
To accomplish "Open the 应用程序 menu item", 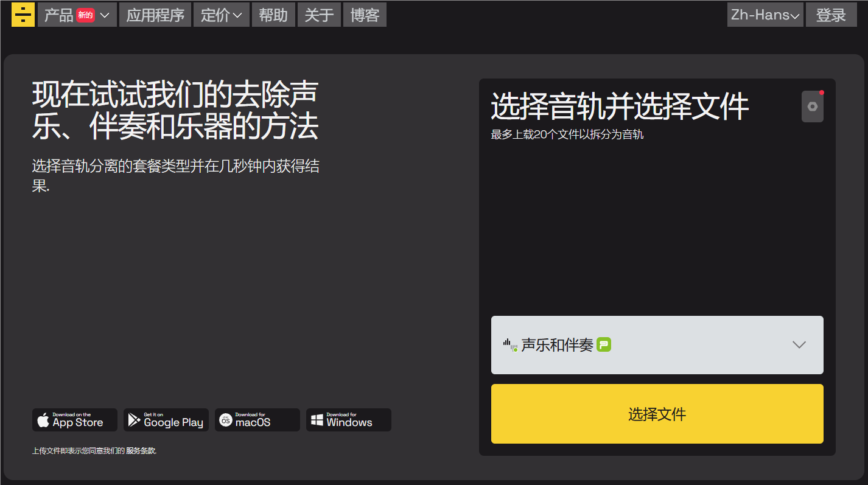I will pos(155,15).
